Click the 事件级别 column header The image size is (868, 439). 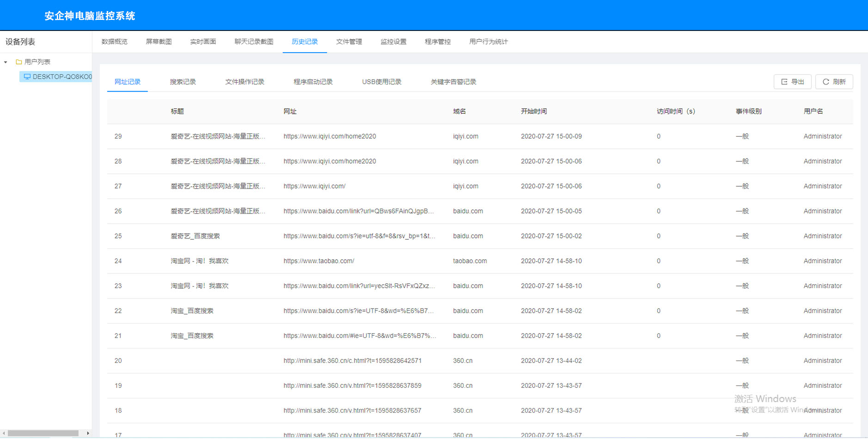pos(749,111)
